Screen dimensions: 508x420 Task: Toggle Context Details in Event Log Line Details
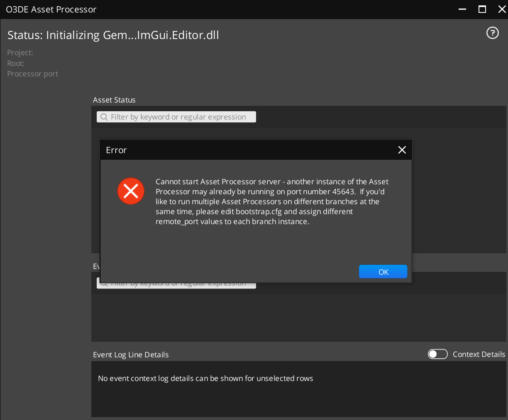437,354
